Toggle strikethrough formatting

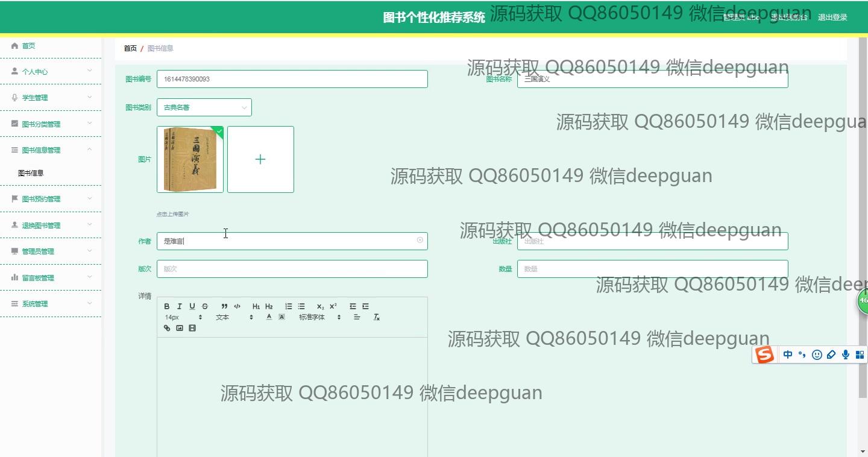[x=205, y=306]
